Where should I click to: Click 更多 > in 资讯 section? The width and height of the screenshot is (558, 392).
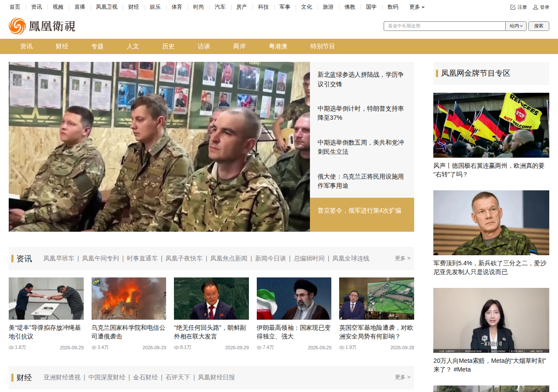point(402,258)
